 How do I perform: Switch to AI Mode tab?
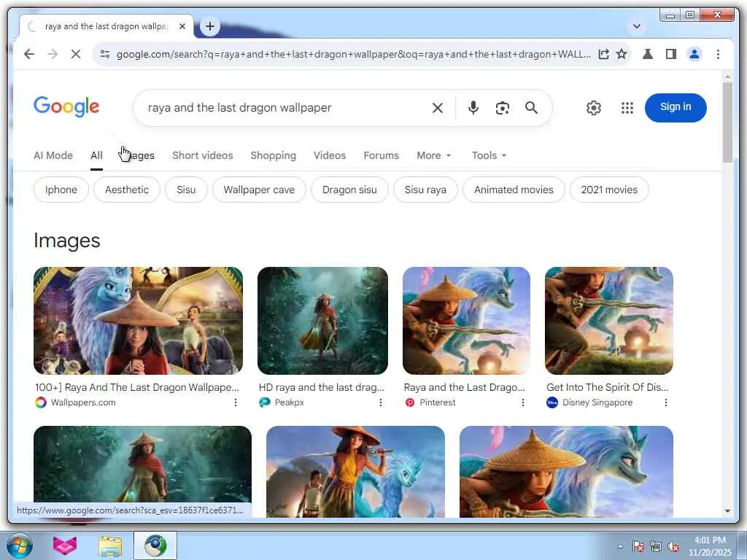(x=53, y=155)
